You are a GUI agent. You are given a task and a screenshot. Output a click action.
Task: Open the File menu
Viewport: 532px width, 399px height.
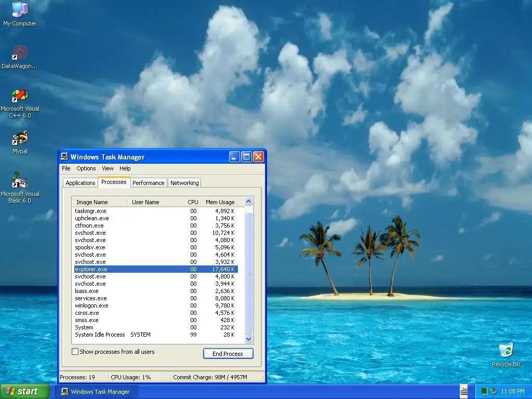[66, 168]
